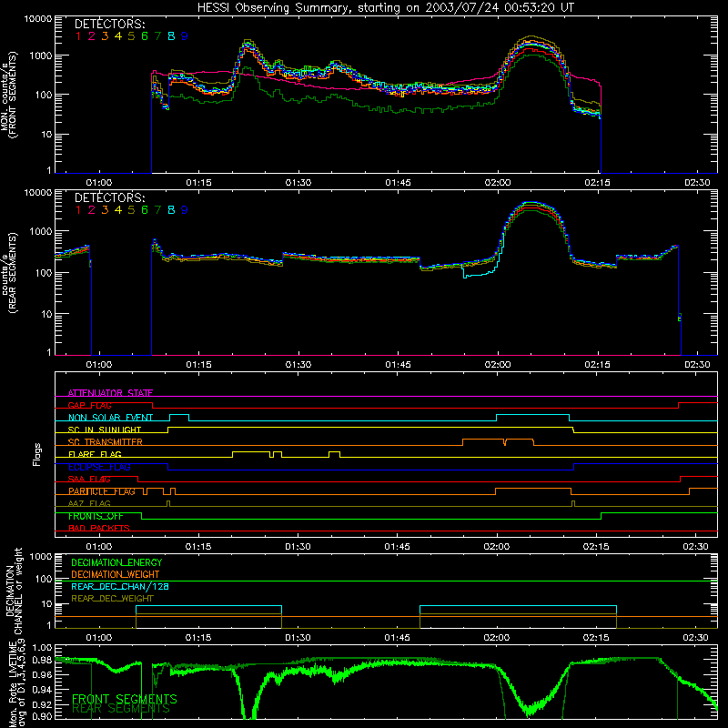Select the REAR_DEC_CHAN/128 legend entry
This screenshot has height=728, width=728.
coord(120,586)
